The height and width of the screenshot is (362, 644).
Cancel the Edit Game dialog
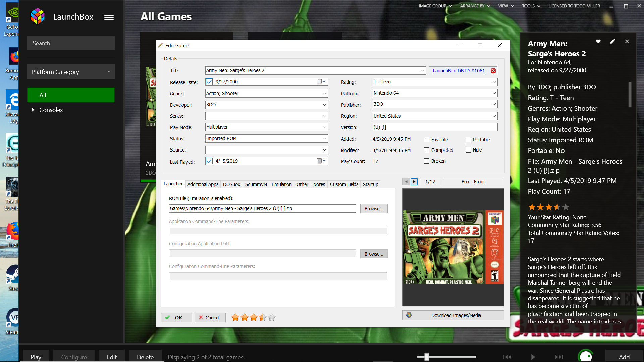click(210, 318)
